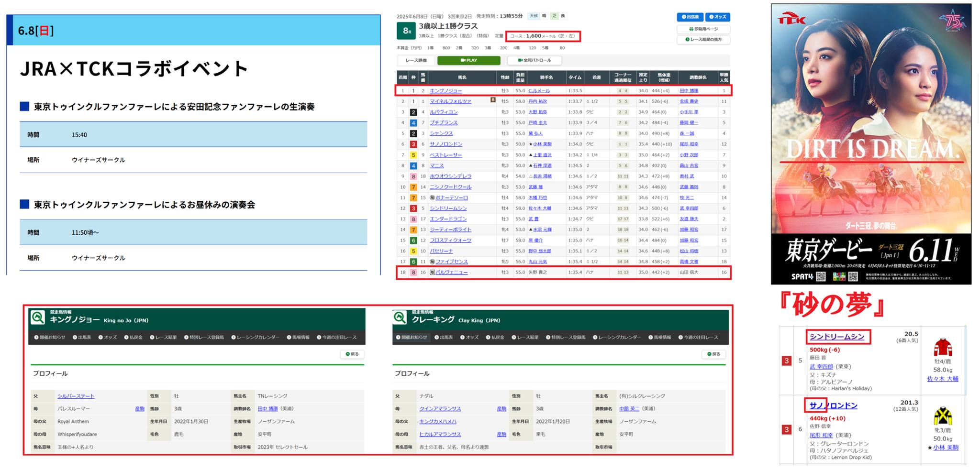Viewport: 980px width, 470px height.
Task: Click the green PLAY race video button
Action: click(468, 60)
